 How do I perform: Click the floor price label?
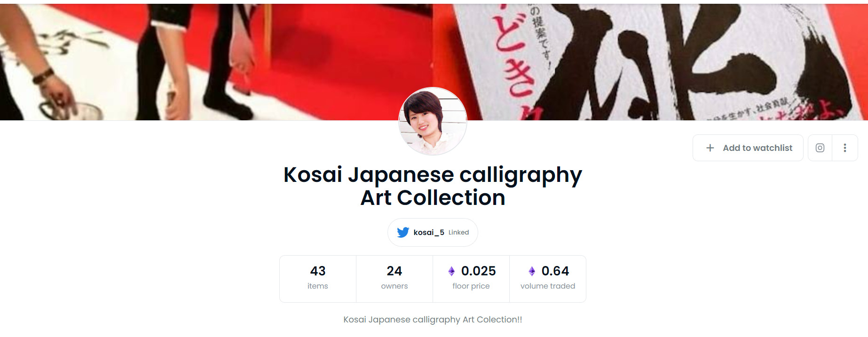tap(471, 286)
